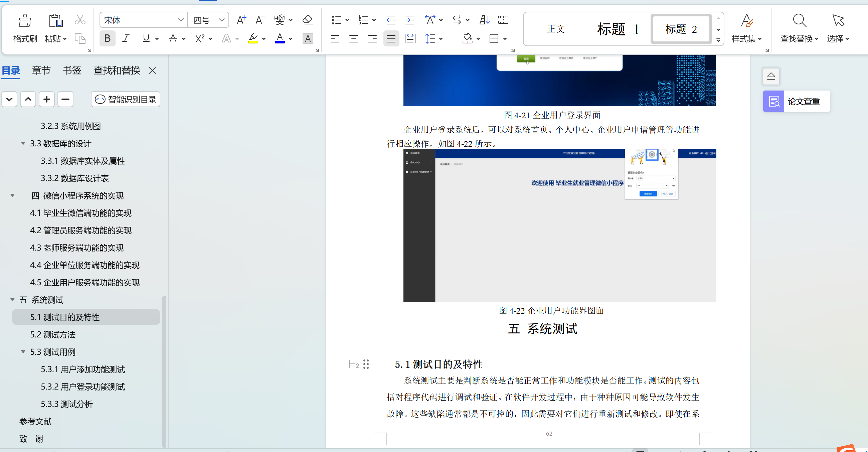The height and width of the screenshot is (452, 868).
Task: Toggle justified text alignment
Action: (x=391, y=39)
